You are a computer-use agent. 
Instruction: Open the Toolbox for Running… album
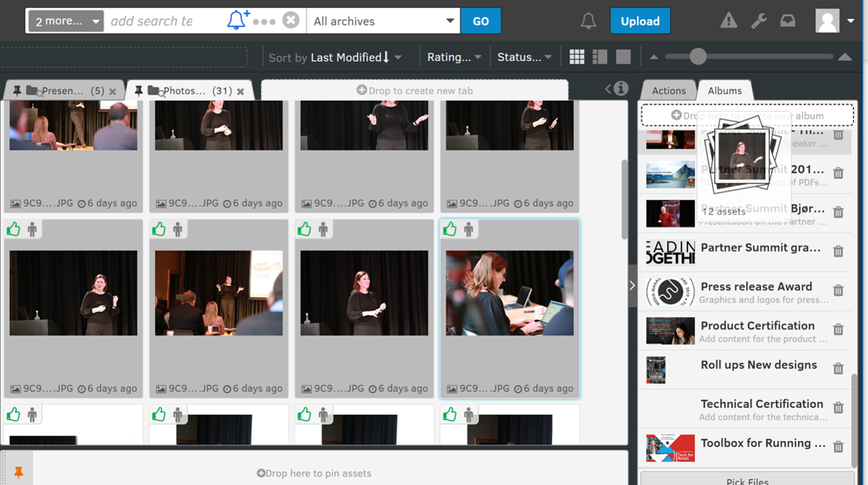[x=745, y=449]
